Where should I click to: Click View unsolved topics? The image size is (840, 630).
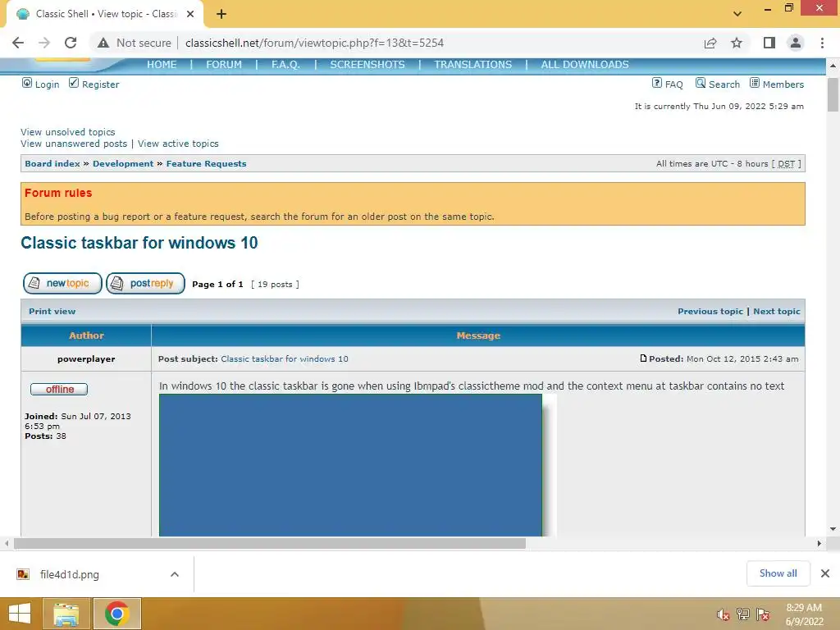(x=68, y=132)
